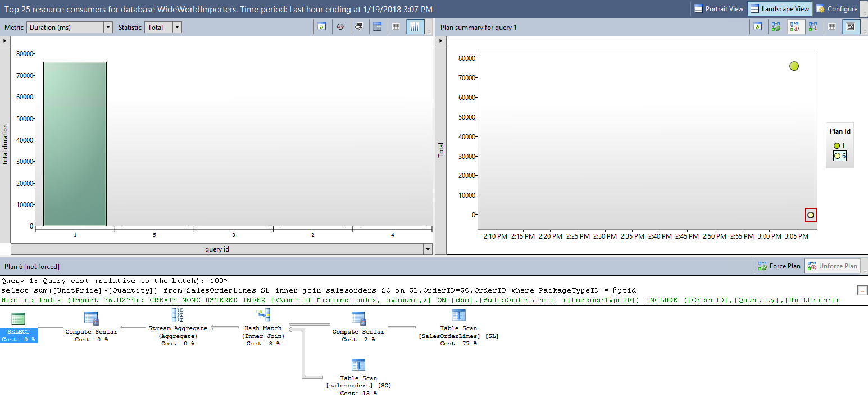Click Plan Id 6 legend entry
Image resolution: width=868 pixels, height=411 pixels.
click(839, 156)
